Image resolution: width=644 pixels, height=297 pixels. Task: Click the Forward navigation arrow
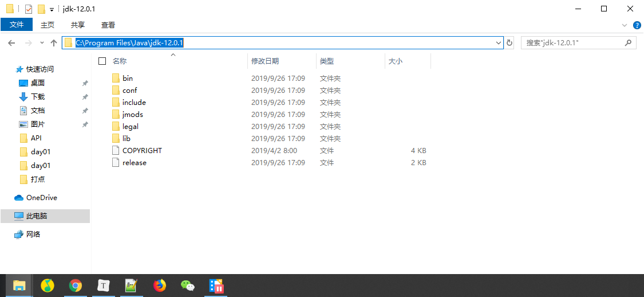coord(29,43)
